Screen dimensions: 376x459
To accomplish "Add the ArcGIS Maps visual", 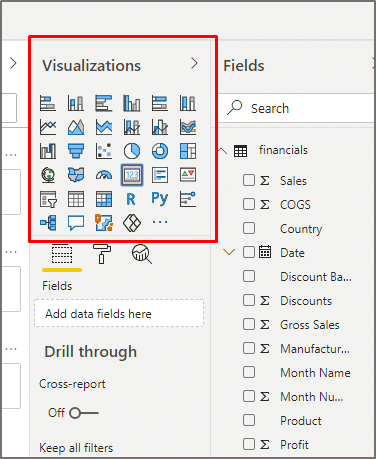I will click(104, 223).
